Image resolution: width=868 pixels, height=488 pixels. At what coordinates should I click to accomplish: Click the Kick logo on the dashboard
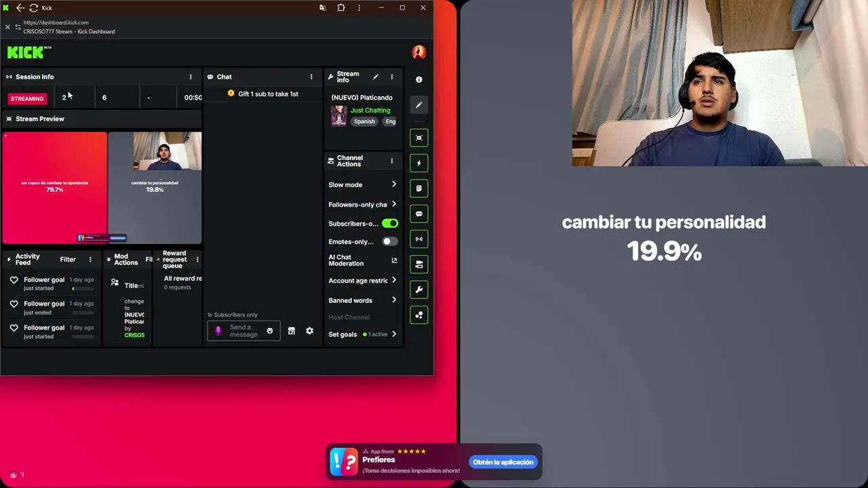click(29, 52)
